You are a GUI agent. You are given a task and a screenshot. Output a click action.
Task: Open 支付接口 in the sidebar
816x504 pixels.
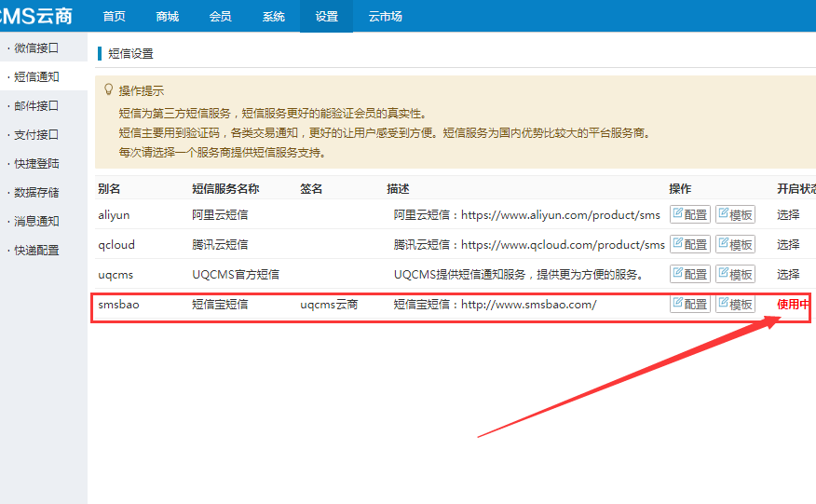coord(36,135)
